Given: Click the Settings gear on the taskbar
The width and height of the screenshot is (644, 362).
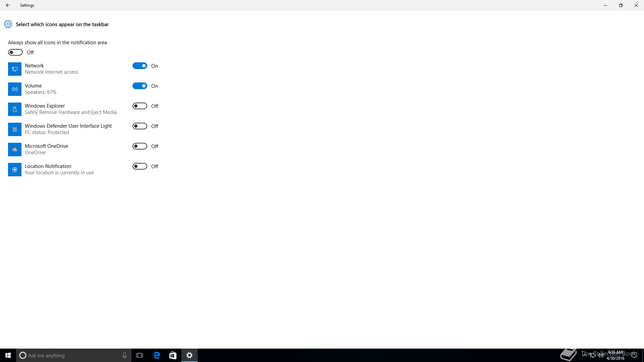Looking at the screenshot, I should coord(190,355).
